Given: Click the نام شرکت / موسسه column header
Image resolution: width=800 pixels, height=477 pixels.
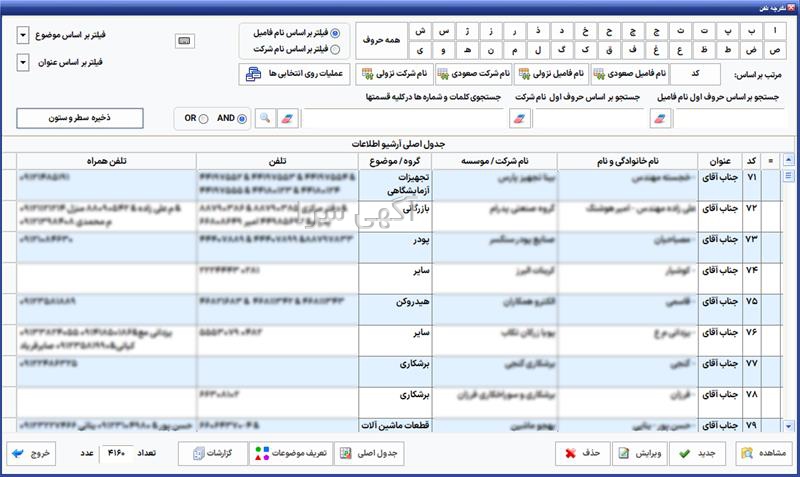Looking at the screenshot, I should tap(494, 161).
